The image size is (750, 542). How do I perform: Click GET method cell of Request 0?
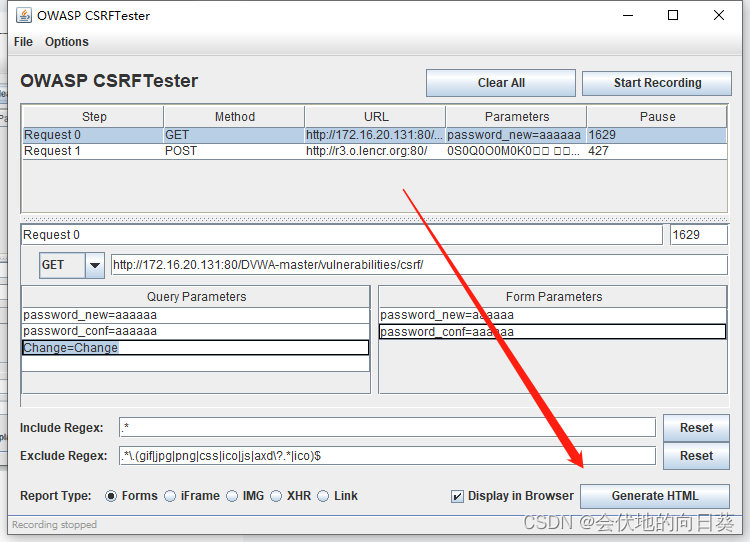click(234, 135)
